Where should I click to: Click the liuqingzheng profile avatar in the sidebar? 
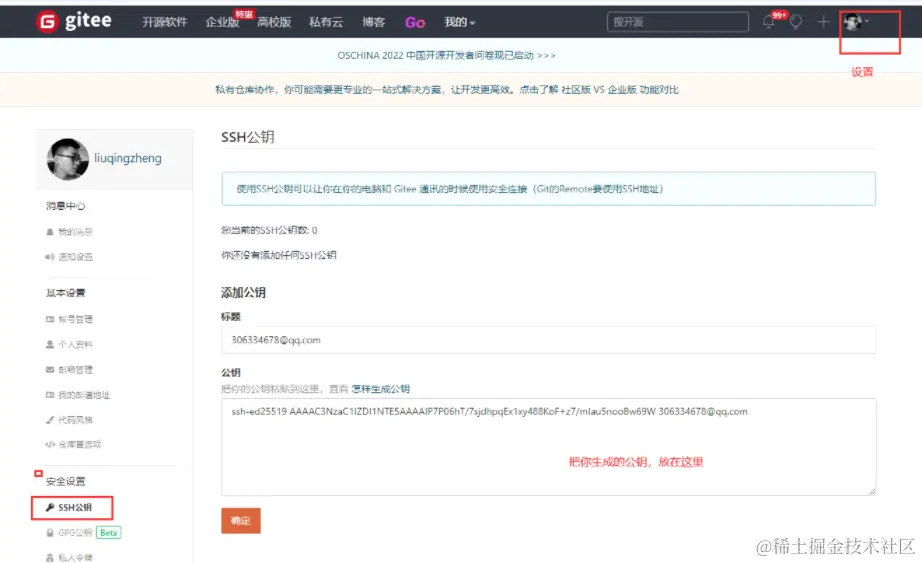point(68,159)
